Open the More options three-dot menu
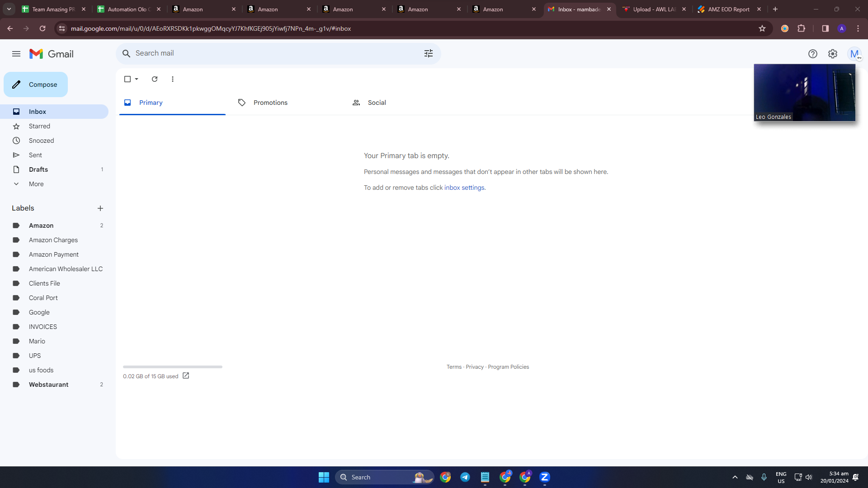Screen dimensions: 868x488 click(173, 79)
